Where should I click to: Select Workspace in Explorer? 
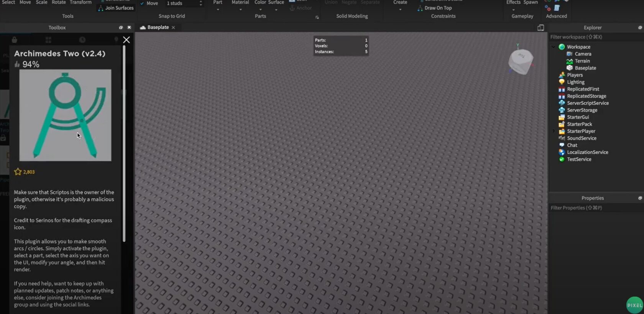[578, 47]
